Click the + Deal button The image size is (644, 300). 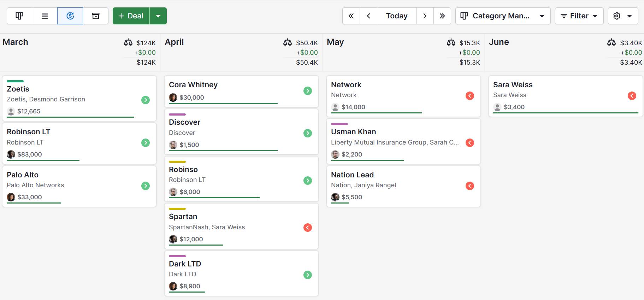click(x=131, y=16)
